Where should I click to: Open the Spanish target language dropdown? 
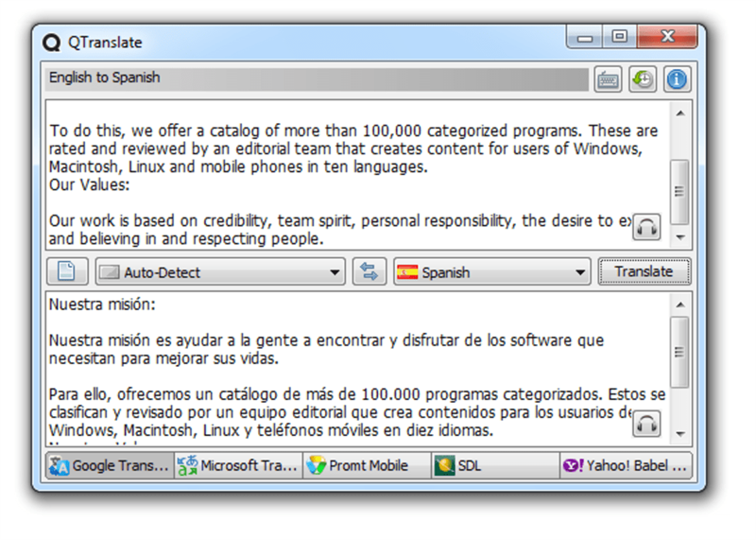pyautogui.click(x=491, y=272)
